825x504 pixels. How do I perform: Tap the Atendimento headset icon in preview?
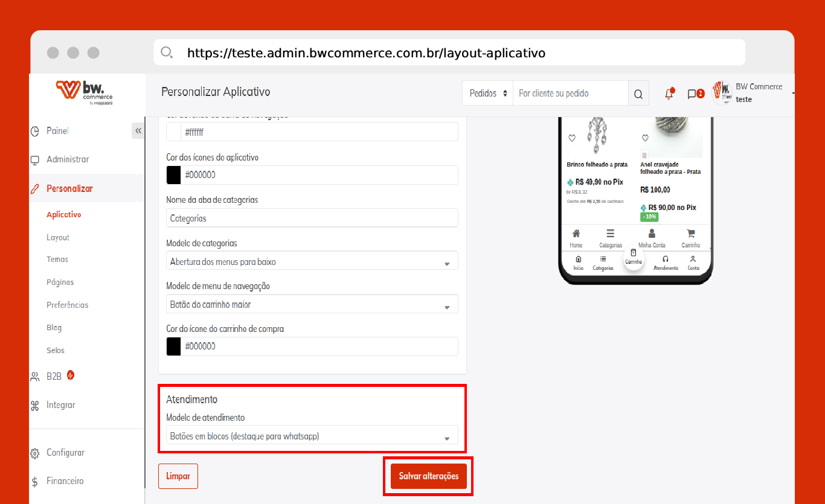point(666,259)
